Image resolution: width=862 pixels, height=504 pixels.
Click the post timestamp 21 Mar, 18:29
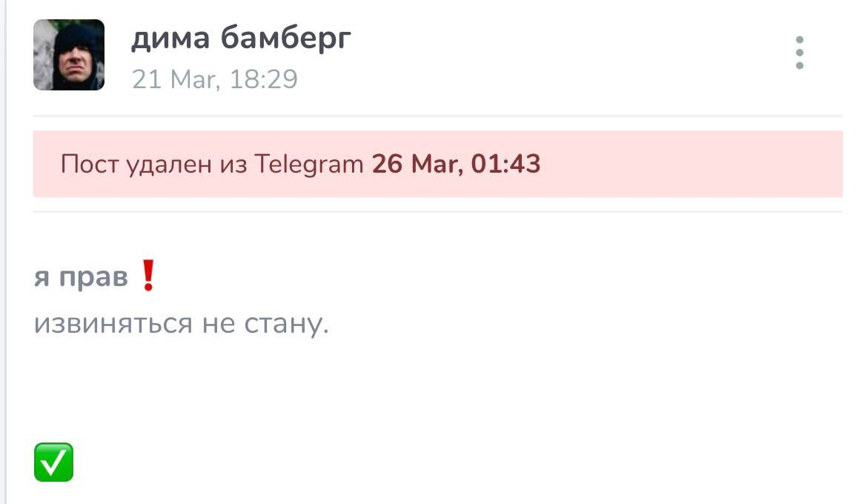point(215,79)
